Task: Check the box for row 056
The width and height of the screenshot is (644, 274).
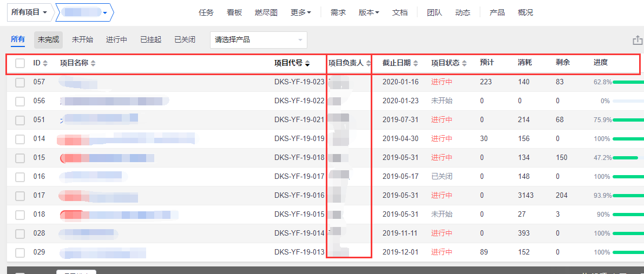Action: click(20, 101)
